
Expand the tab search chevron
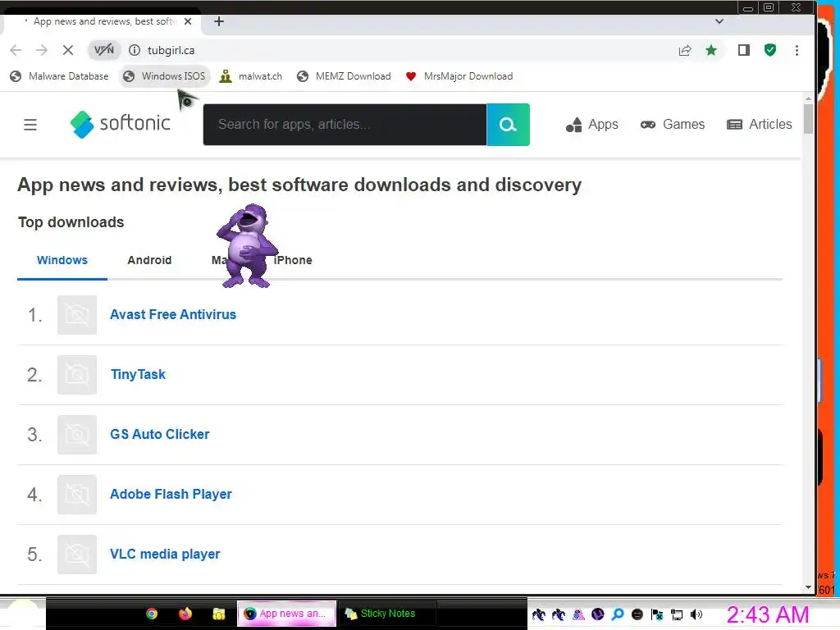click(719, 21)
